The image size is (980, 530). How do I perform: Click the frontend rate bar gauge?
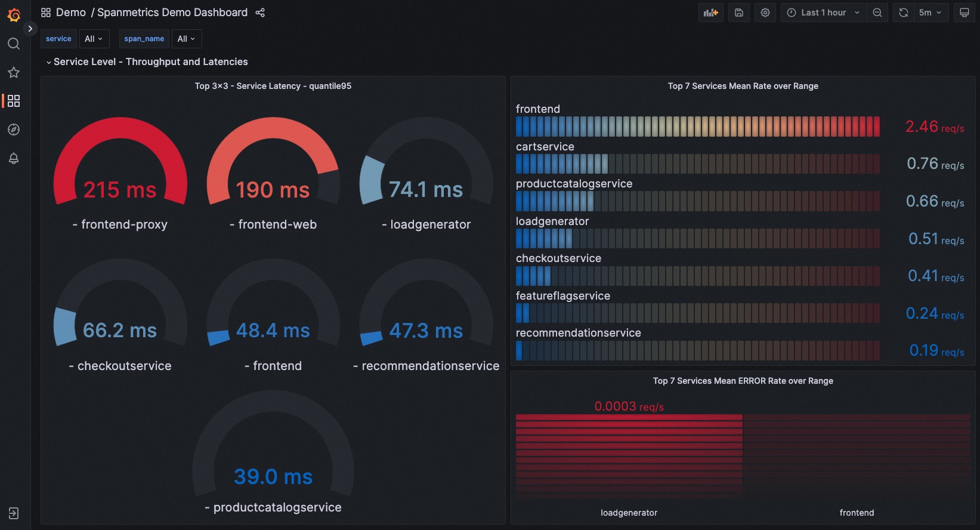pos(698,127)
